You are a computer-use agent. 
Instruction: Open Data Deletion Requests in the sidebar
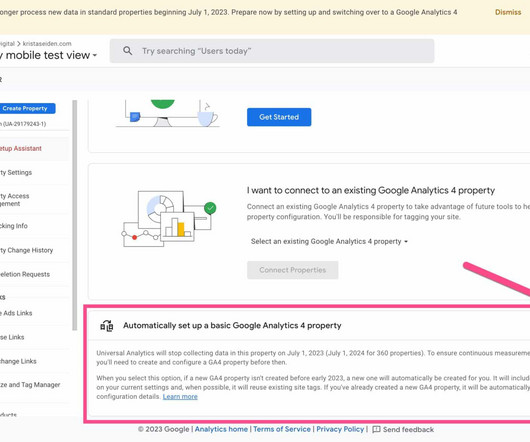tap(34, 274)
